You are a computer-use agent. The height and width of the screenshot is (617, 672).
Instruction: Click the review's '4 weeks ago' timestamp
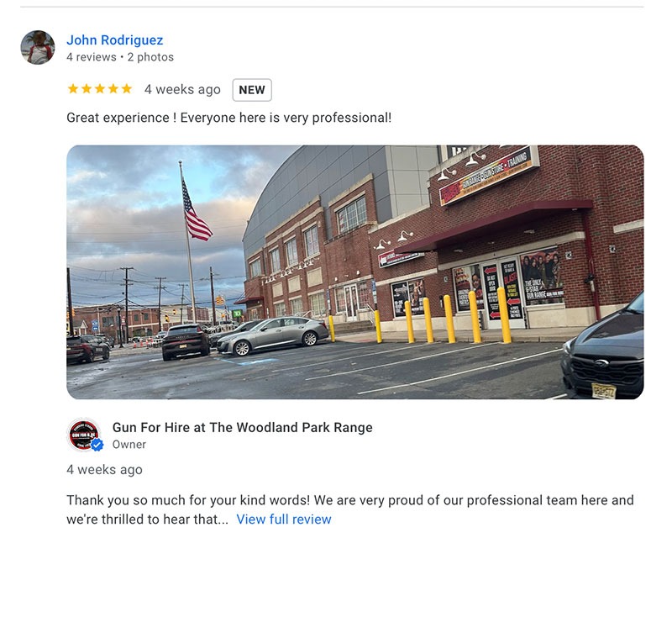click(x=182, y=89)
